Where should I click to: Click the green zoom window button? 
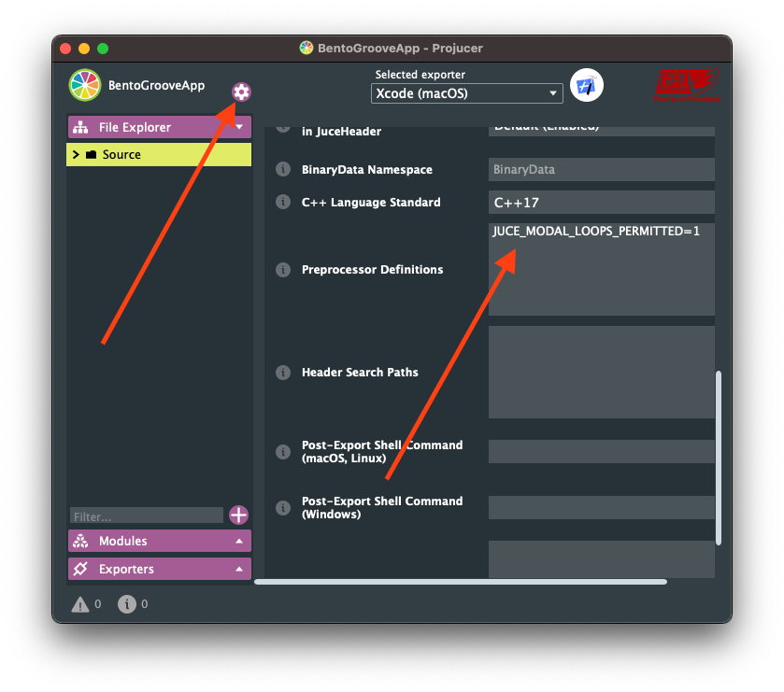click(103, 49)
